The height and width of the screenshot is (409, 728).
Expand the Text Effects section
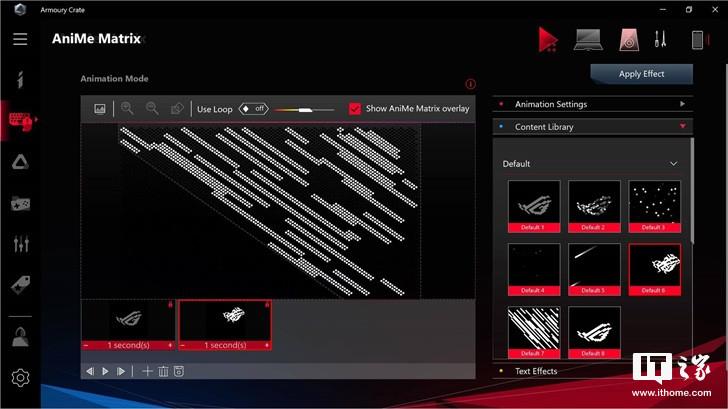click(x=592, y=371)
